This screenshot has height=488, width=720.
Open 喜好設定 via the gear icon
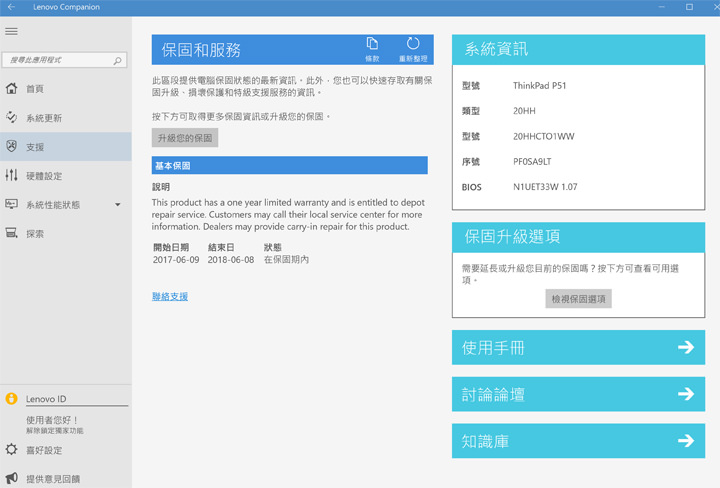coord(12,450)
